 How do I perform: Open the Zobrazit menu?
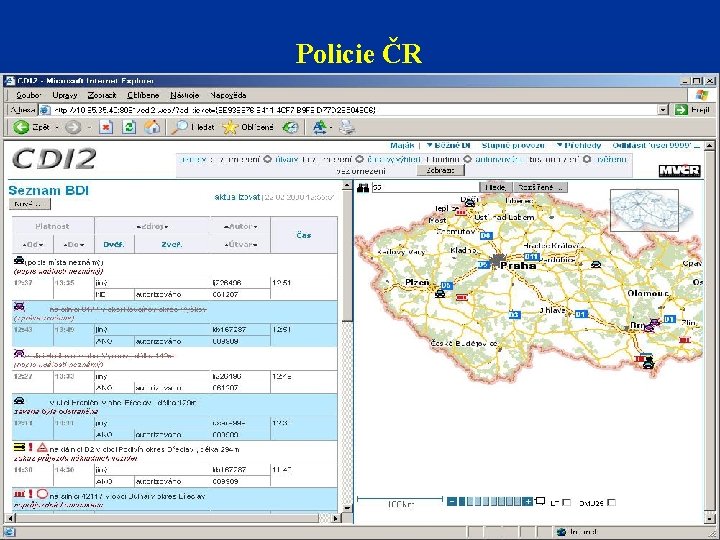click(102, 95)
